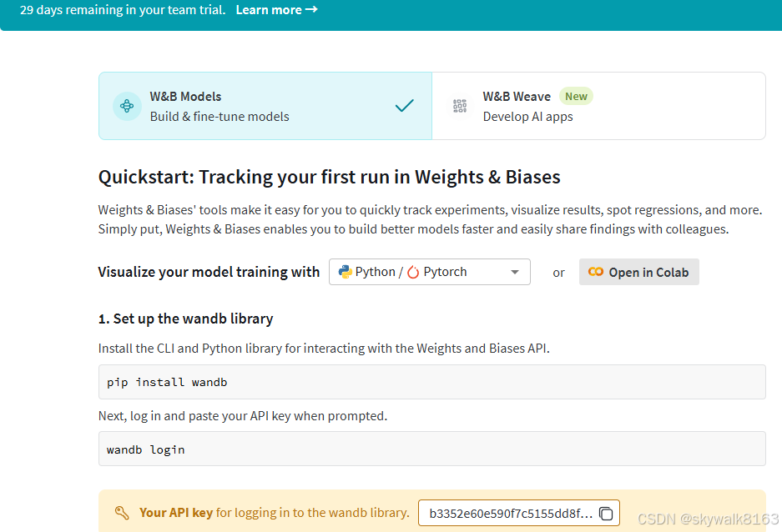Click the Learn more trial link
Viewport: 782px width, 532px height.
point(276,10)
